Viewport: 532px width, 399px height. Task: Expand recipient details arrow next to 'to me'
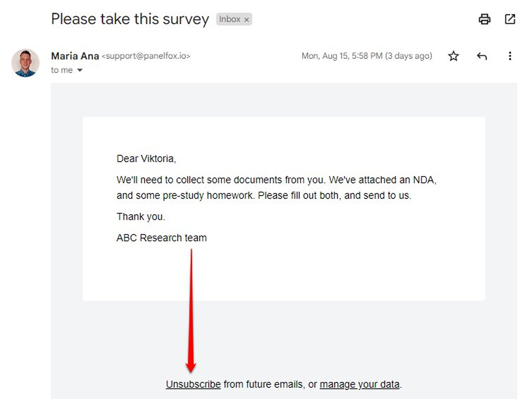tap(80, 70)
